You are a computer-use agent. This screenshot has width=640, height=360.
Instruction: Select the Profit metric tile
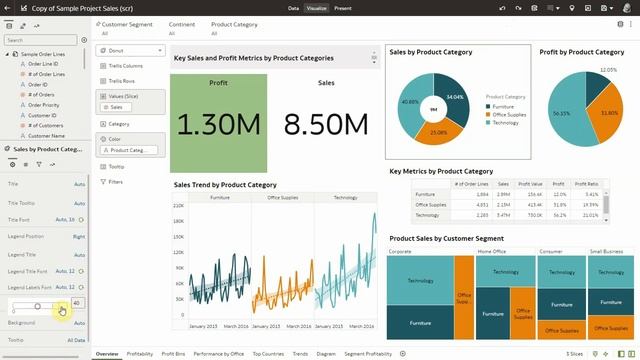[218, 123]
